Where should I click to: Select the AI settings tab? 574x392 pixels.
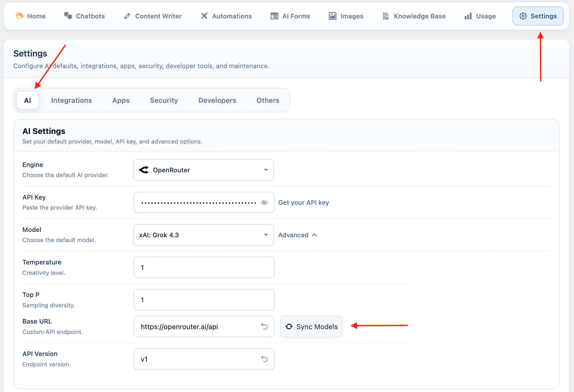(x=27, y=100)
